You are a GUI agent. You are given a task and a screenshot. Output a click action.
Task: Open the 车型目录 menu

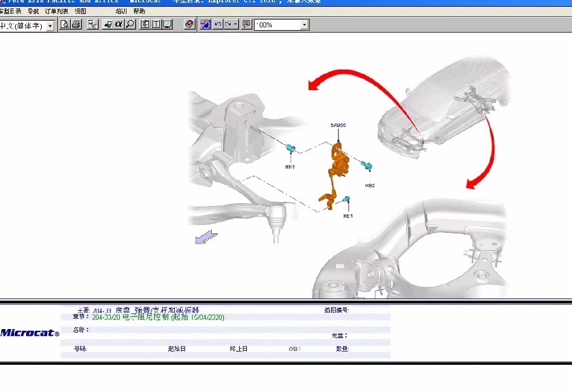(x=10, y=11)
